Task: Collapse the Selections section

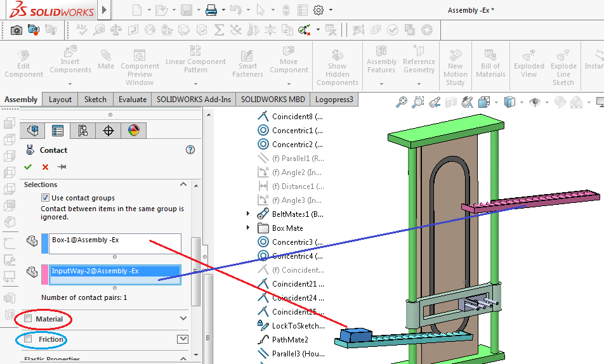Action: (183, 185)
